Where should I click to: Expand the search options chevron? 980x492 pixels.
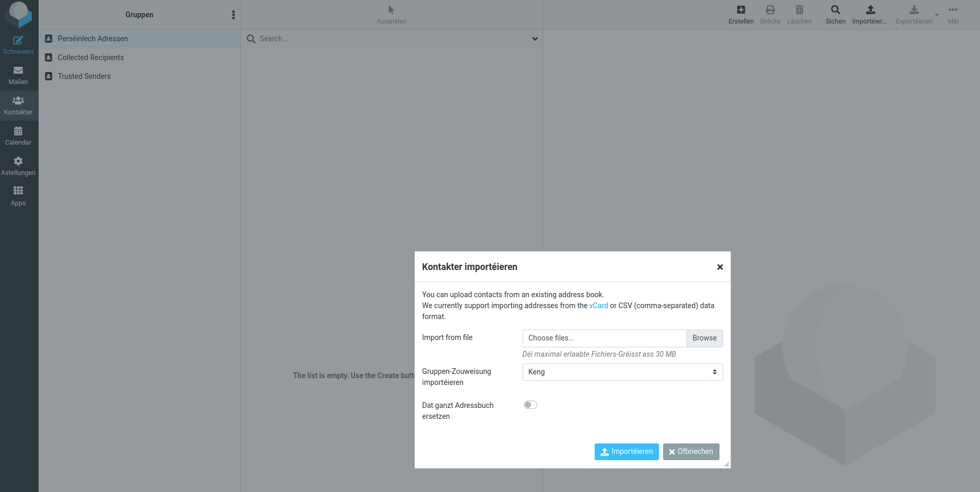[535, 39]
